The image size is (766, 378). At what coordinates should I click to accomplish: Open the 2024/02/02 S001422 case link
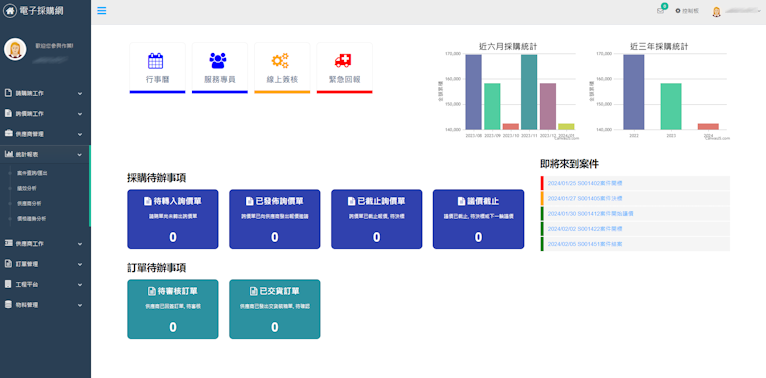[x=585, y=229]
